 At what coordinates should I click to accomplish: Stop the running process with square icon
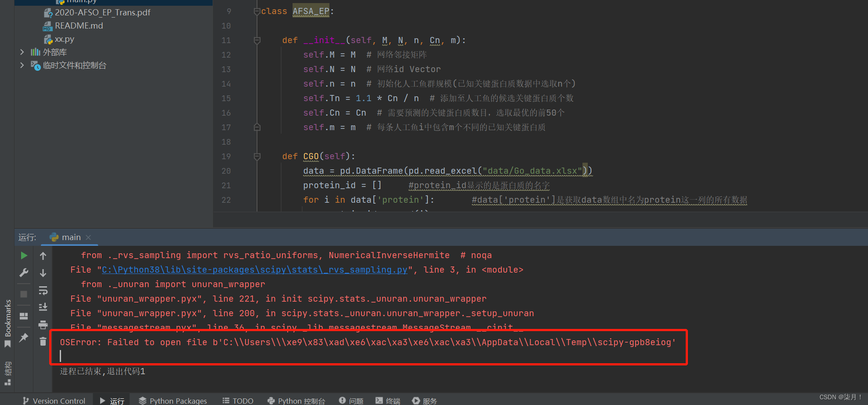24,293
